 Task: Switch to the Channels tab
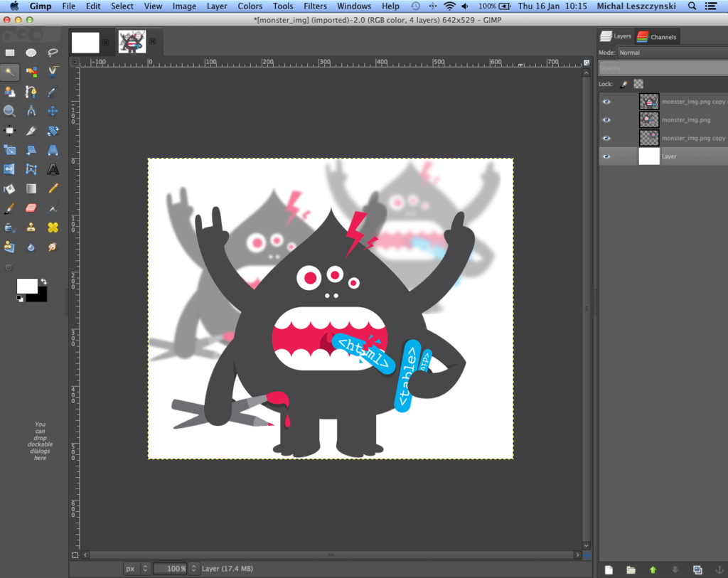point(657,37)
